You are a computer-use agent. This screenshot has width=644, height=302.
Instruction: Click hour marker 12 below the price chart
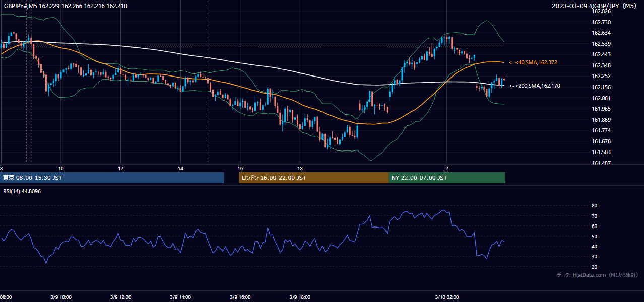click(x=121, y=168)
